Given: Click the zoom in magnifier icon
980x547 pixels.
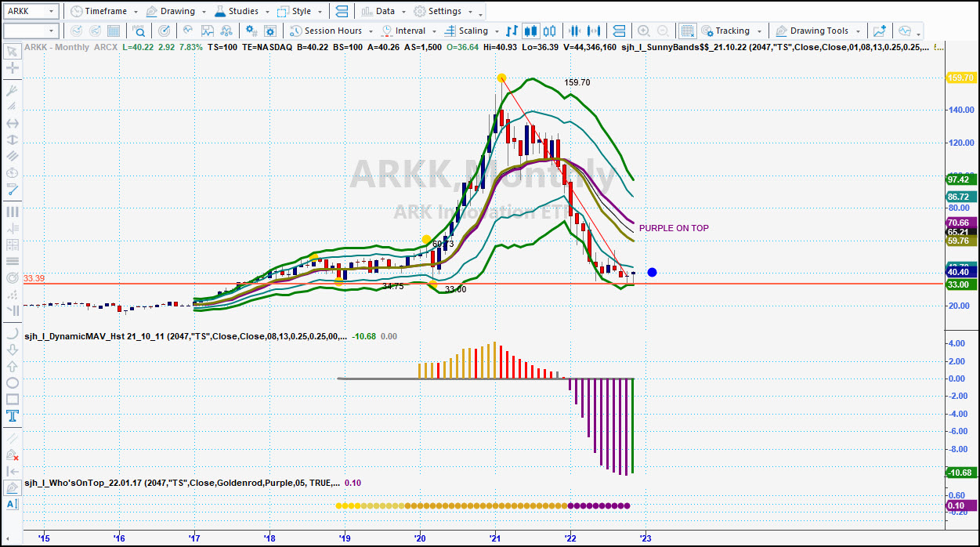Looking at the screenshot, I should (644, 31).
